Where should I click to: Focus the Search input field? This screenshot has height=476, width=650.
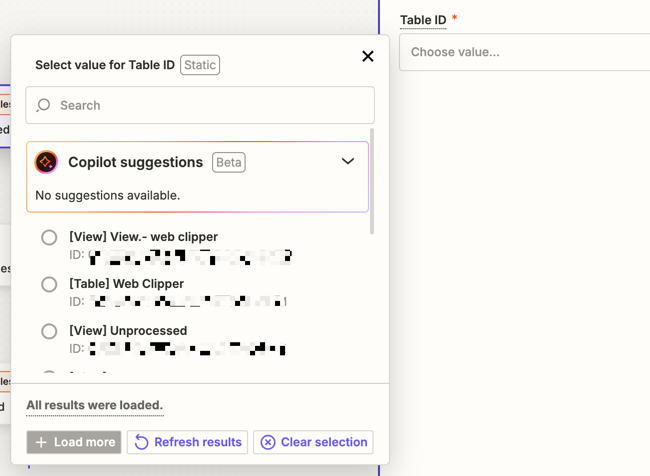pos(210,105)
